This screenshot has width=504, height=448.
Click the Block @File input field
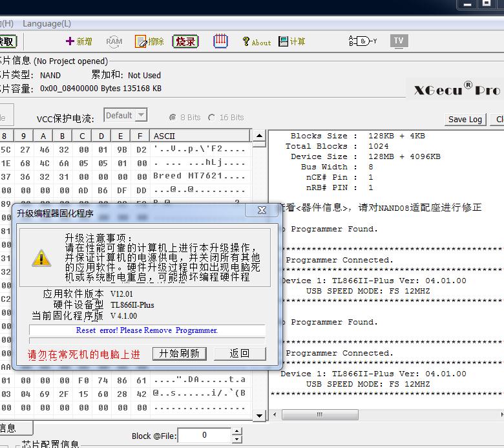click(x=204, y=436)
